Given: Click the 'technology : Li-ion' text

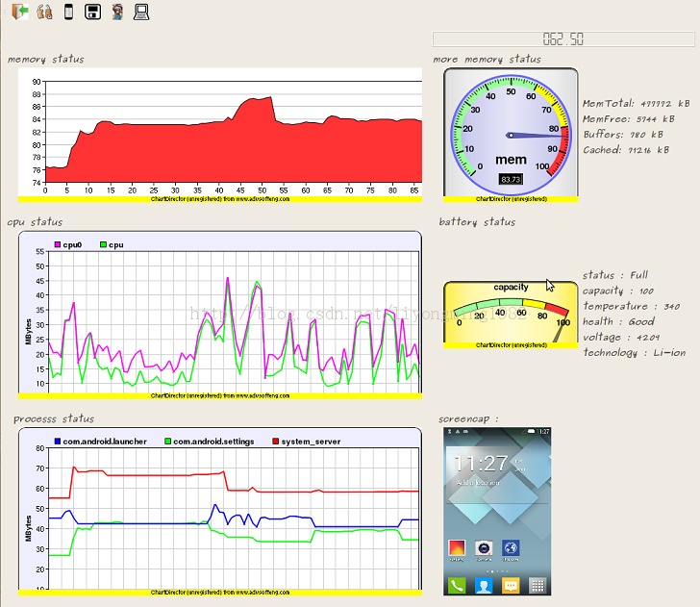Looking at the screenshot, I should 634,352.
